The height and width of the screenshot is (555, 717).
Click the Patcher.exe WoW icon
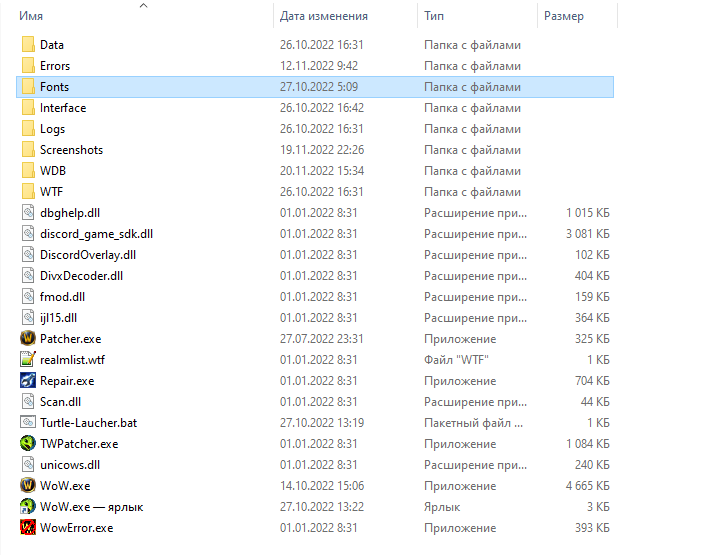point(28,339)
